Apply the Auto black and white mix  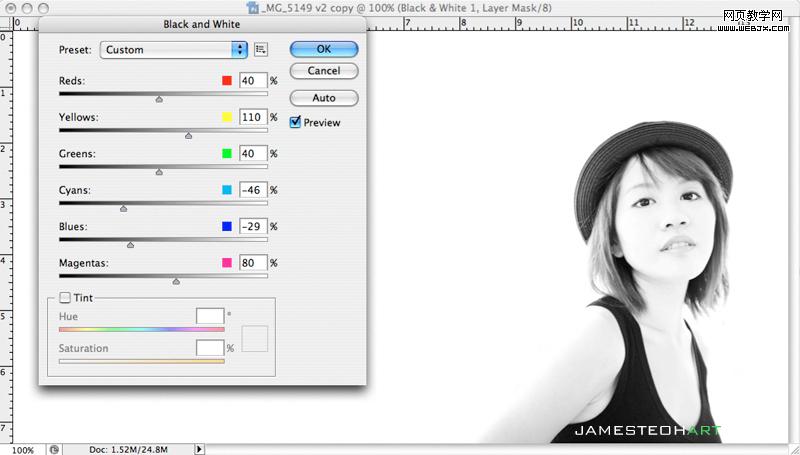pos(323,98)
